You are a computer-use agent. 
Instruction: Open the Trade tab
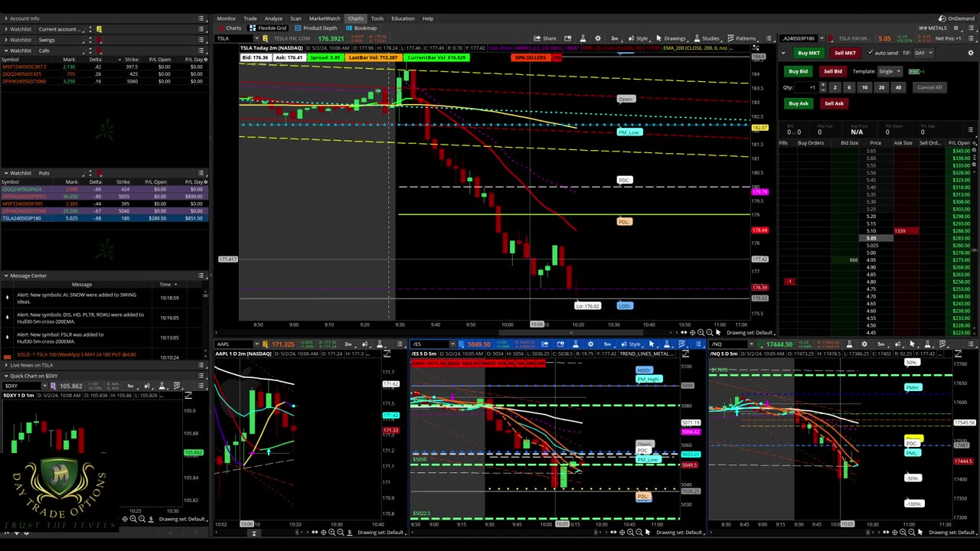[250, 18]
